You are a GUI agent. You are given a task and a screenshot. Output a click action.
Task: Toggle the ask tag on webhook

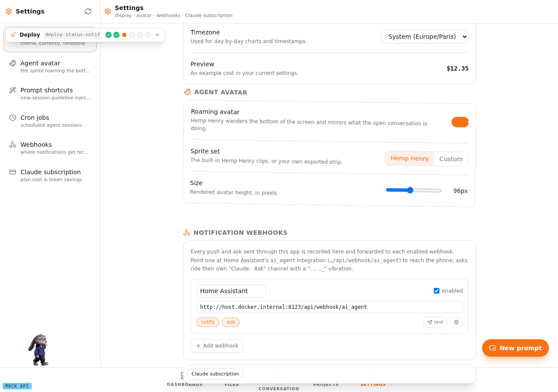[231, 322]
